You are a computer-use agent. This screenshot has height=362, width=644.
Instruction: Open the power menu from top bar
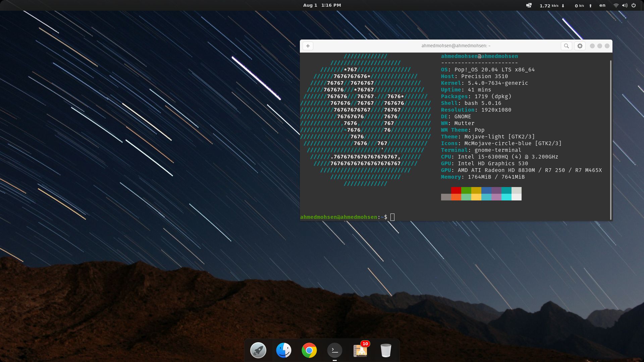pyautogui.click(x=633, y=5)
